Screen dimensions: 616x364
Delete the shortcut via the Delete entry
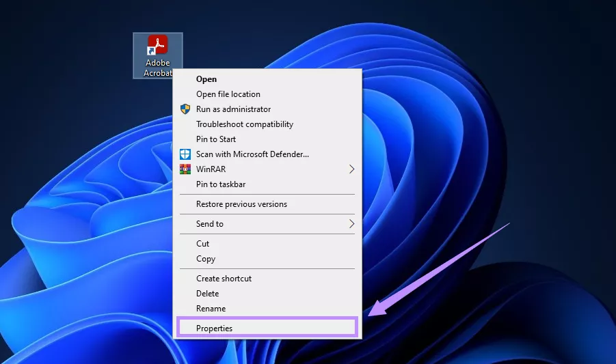pyautogui.click(x=208, y=294)
